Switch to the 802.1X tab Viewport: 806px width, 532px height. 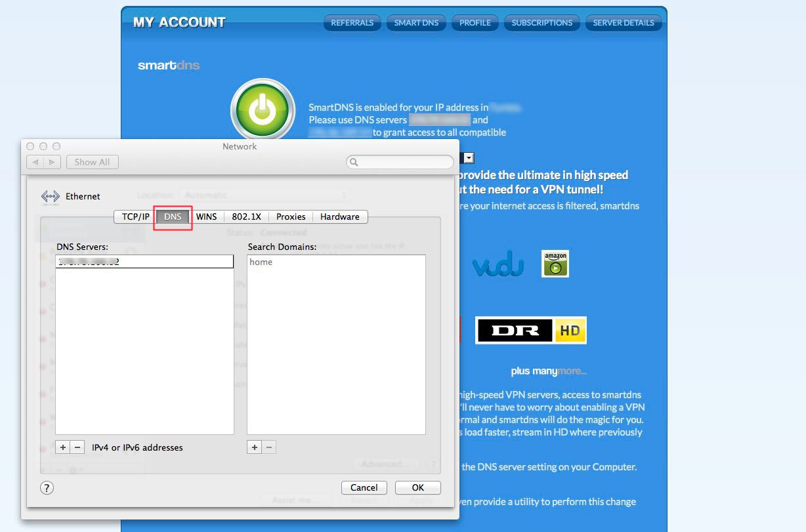coord(246,216)
